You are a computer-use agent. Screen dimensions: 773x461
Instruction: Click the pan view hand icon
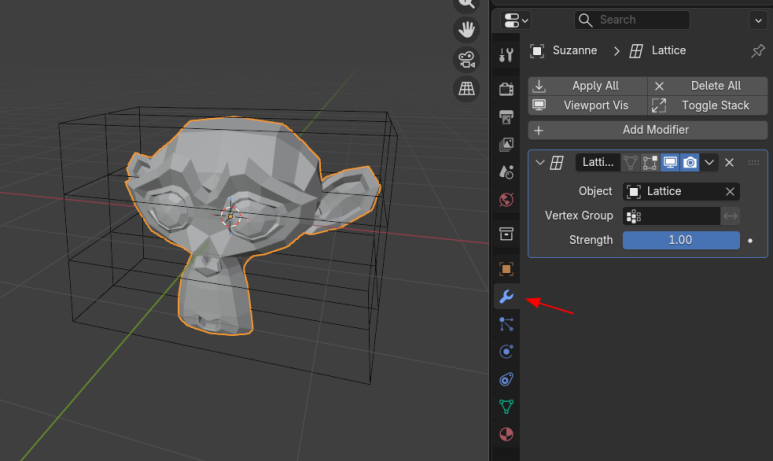tap(466, 30)
